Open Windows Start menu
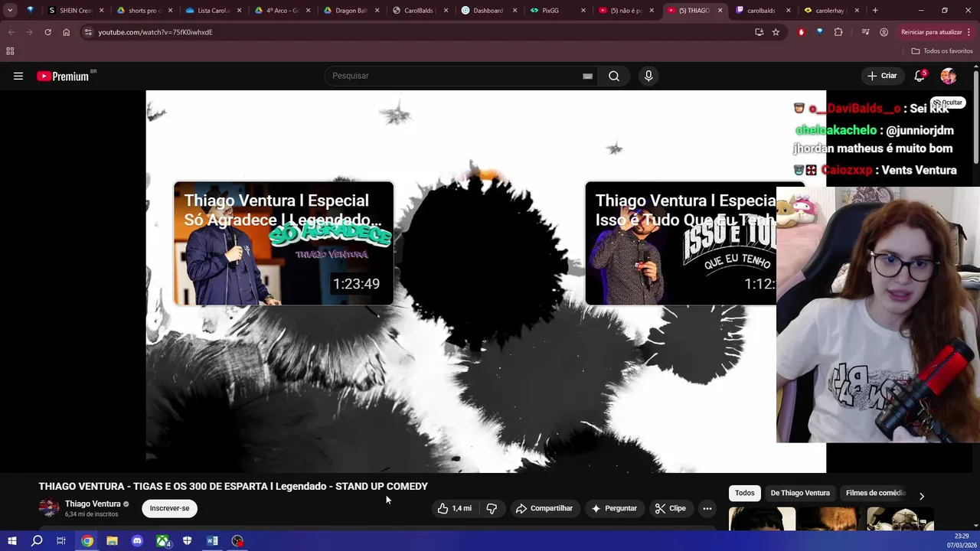The width and height of the screenshot is (980, 551). (11, 541)
